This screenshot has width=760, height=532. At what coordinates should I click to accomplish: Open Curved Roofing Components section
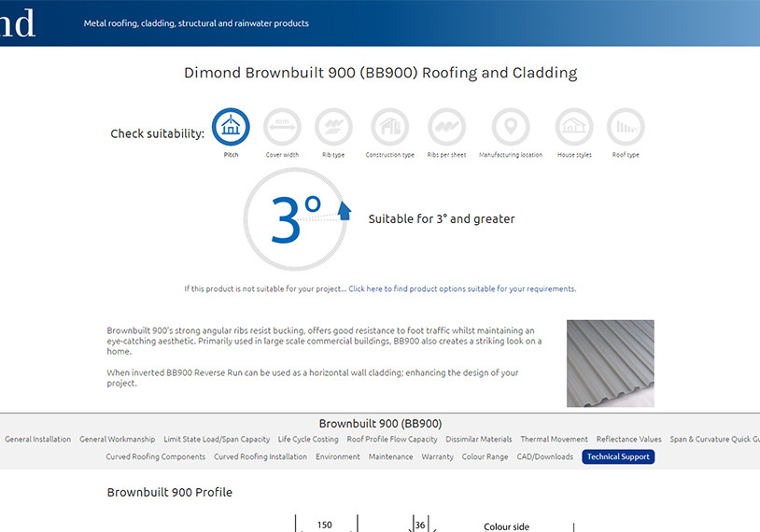[x=156, y=456]
